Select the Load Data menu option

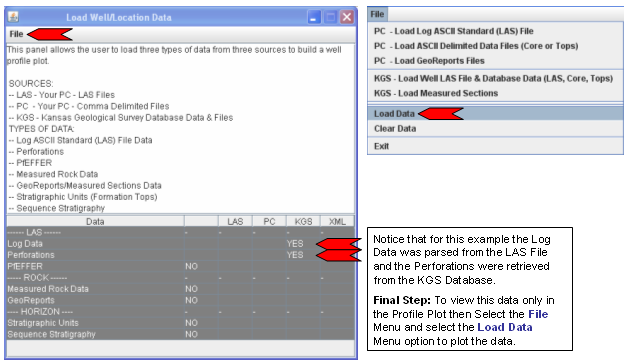(495, 114)
